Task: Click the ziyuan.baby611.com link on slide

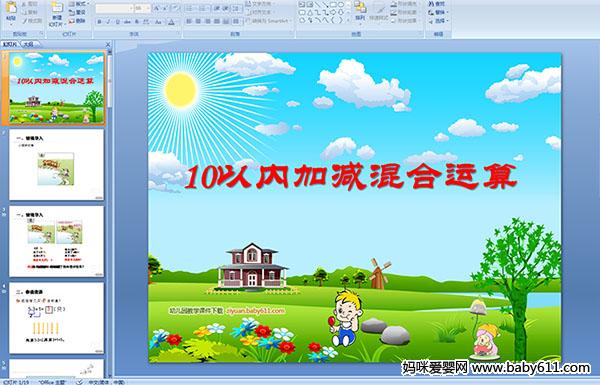Action: [x=256, y=311]
